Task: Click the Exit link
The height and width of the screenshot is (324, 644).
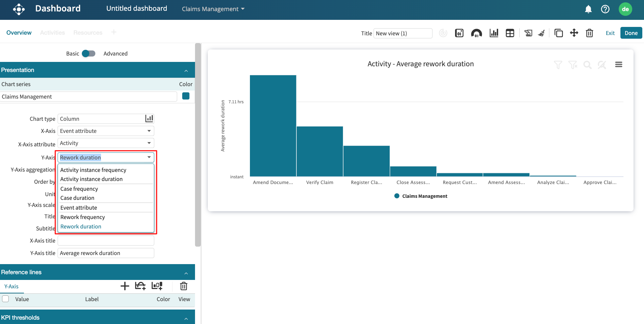Action: click(610, 33)
